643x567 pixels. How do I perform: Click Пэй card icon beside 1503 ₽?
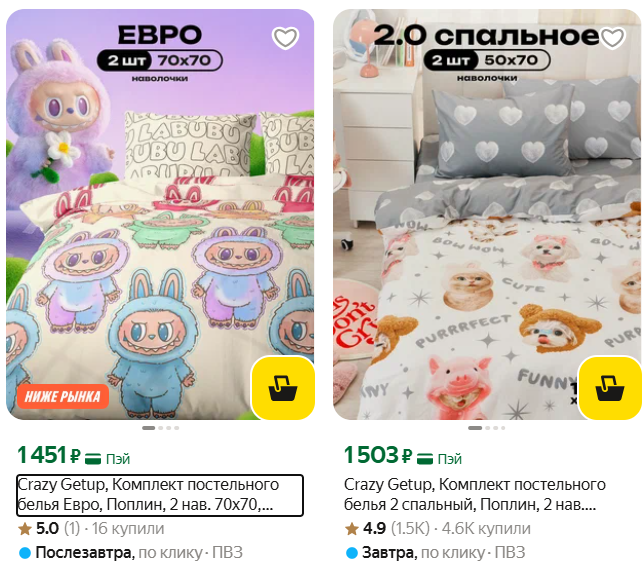click(424, 458)
